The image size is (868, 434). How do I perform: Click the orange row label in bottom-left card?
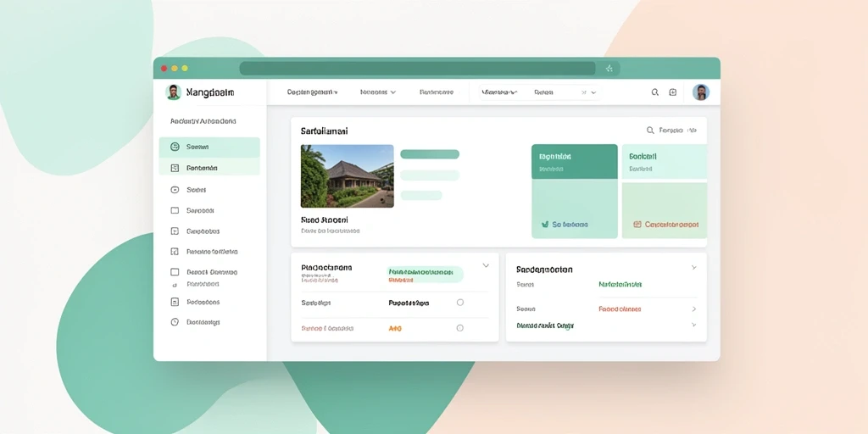click(x=327, y=328)
